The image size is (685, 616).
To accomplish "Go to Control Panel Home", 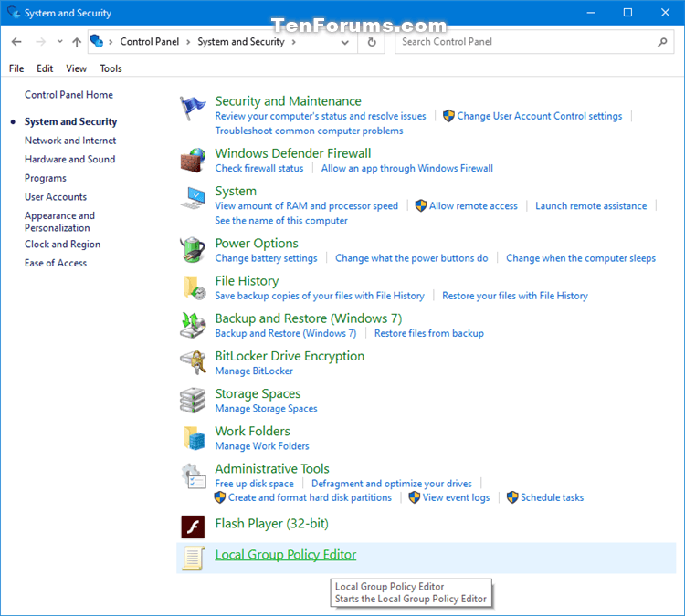I will pos(68,95).
